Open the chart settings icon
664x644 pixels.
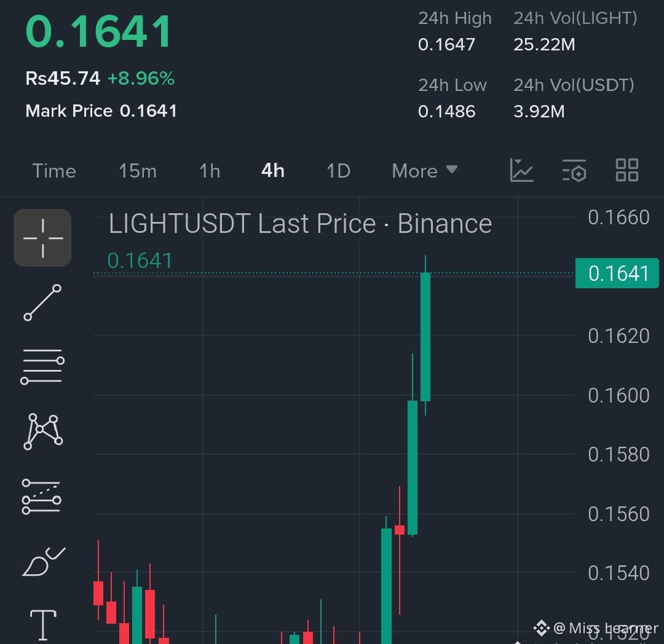(574, 170)
